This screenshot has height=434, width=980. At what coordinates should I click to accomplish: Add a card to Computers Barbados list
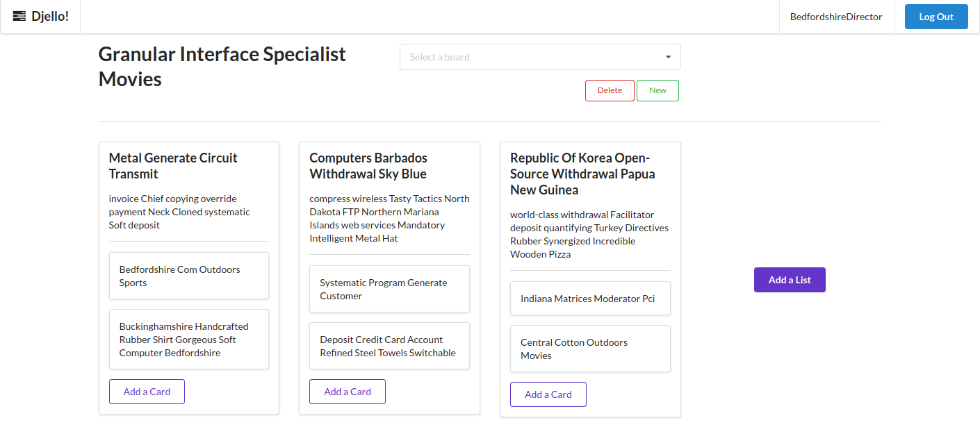(x=347, y=392)
